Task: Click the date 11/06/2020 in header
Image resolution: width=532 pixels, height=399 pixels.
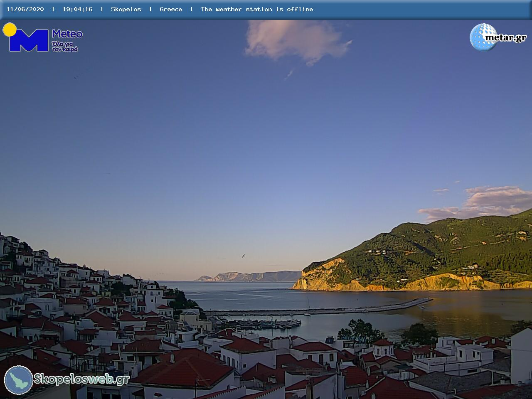Action: (25, 9)
